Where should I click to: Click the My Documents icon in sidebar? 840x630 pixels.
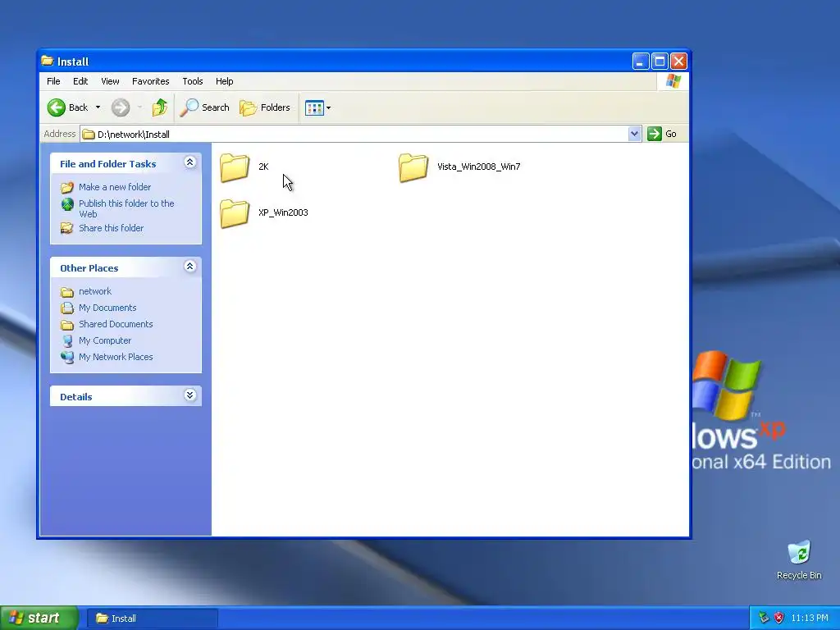[67, 308]
